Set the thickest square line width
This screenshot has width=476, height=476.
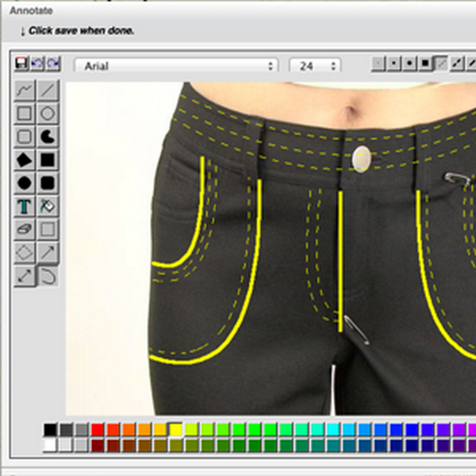(425, 63)
